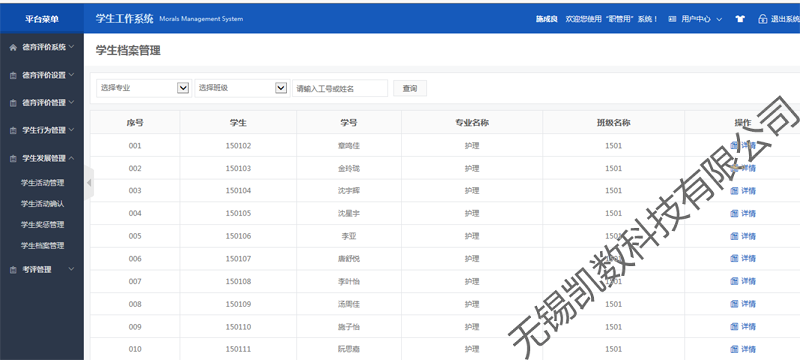800x360 pixels.
Task: Open 学生档案管理 in the sidebar
Action: (42, 246)
